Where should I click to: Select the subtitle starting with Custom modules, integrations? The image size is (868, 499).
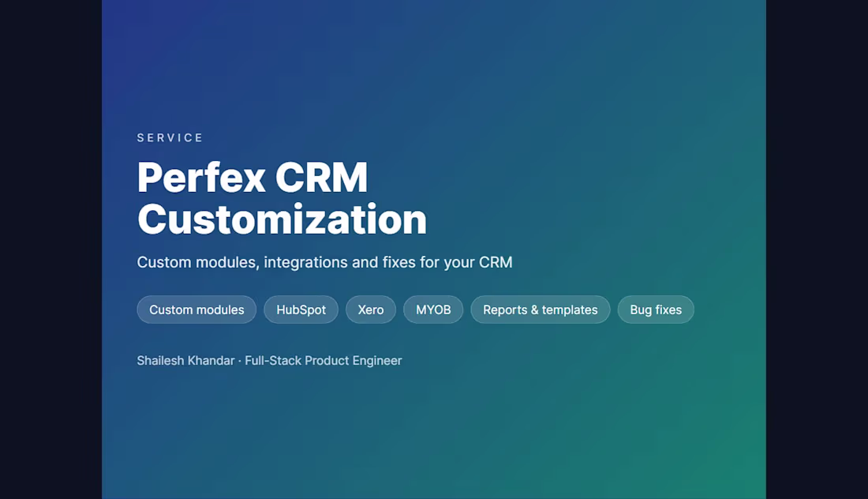(x=324, y=262)
